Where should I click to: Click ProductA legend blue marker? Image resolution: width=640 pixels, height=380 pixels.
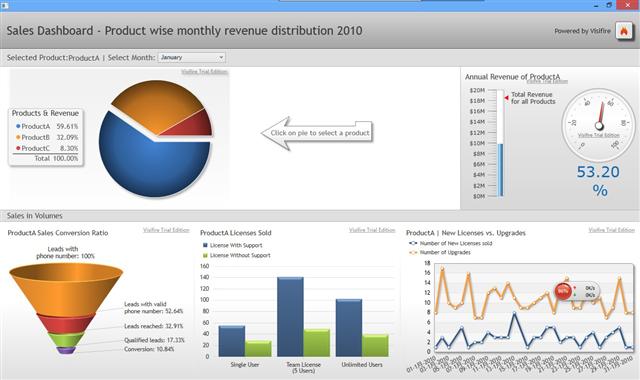(x=18, y=127)
